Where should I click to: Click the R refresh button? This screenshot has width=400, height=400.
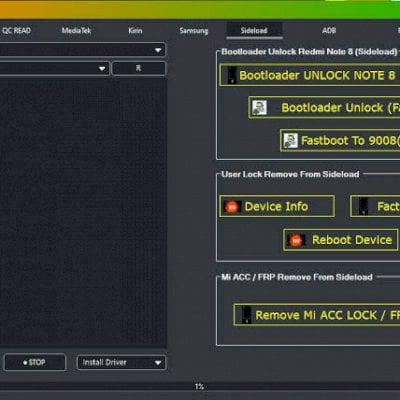coord(139,68)
